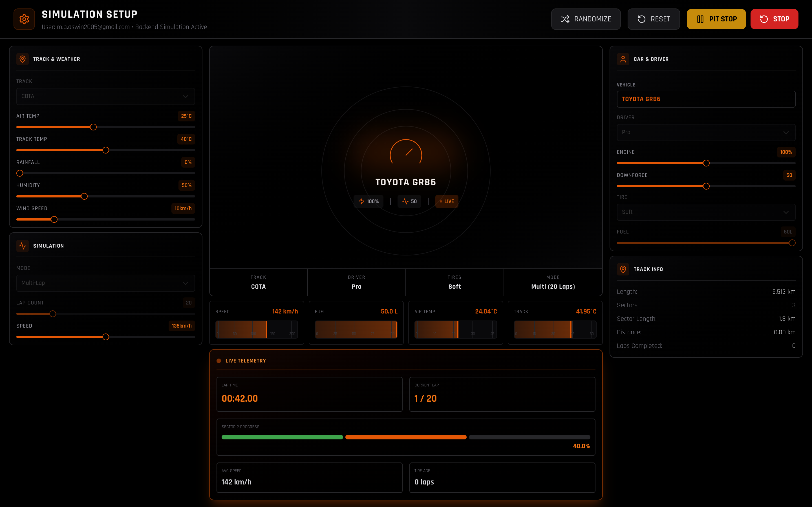Click the person icon in Car & Driver
The width and height of the screenshot is (812, 507).
click(x=623, y=59)
